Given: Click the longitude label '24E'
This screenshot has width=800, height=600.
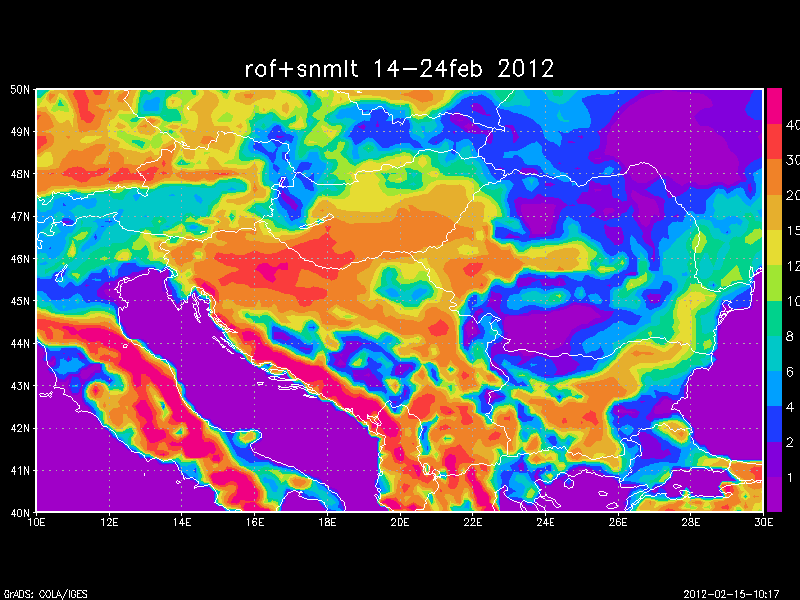Looking at the screenshot, I should click(x=545, y=522).
